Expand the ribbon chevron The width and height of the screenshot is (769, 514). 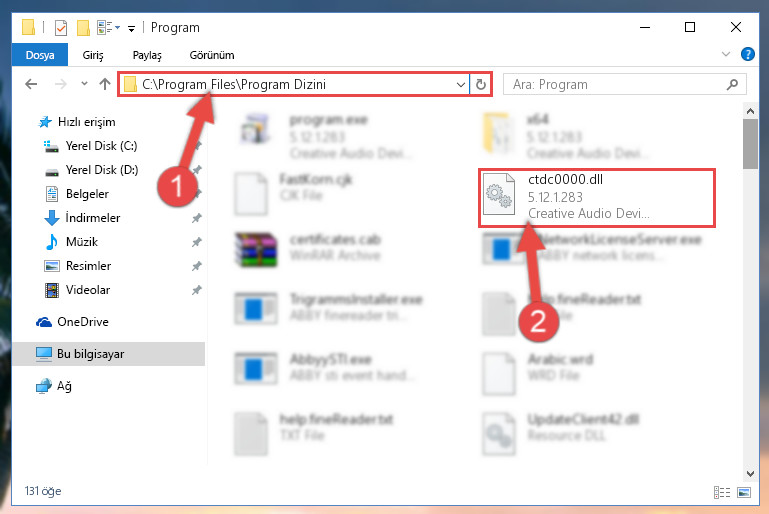(726, 54)
